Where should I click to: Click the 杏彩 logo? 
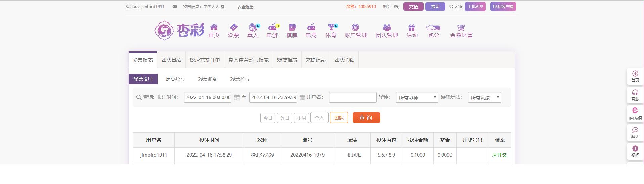pyautogui.click(x=179, y=31)
